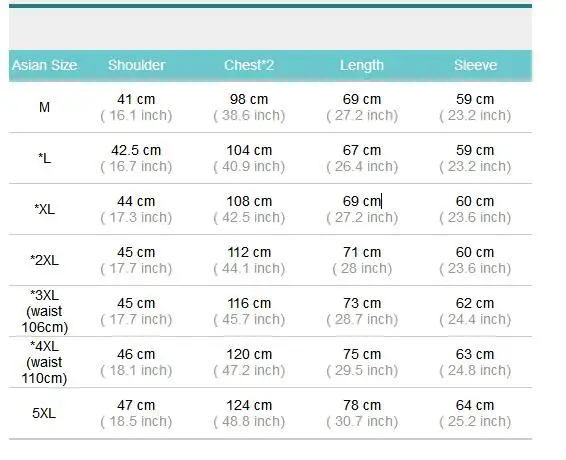Select the M size row label
Image resolution: width=566 pixels, height=460 pixels.
click(44, 107)
